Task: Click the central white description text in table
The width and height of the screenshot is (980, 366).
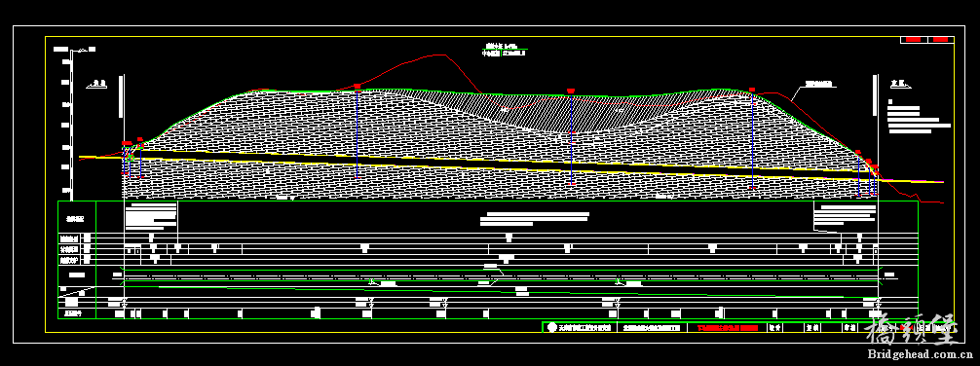Action: pos(535,219)
